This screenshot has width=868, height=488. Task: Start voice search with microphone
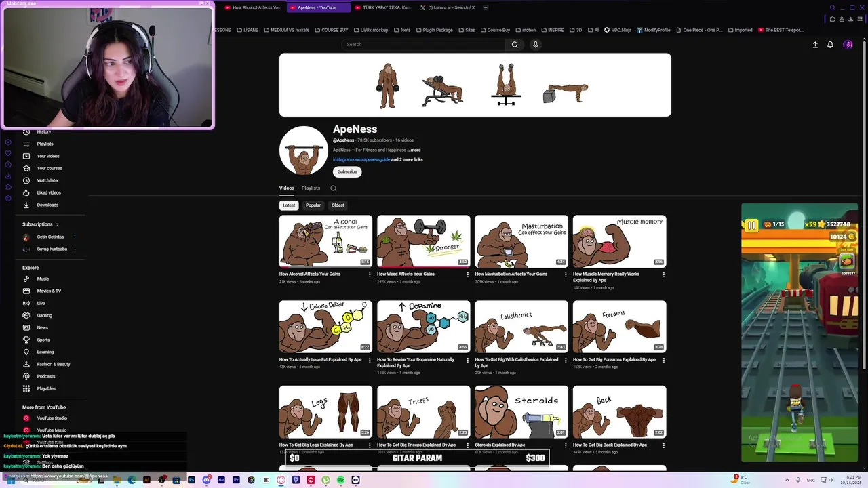(535, 45)
